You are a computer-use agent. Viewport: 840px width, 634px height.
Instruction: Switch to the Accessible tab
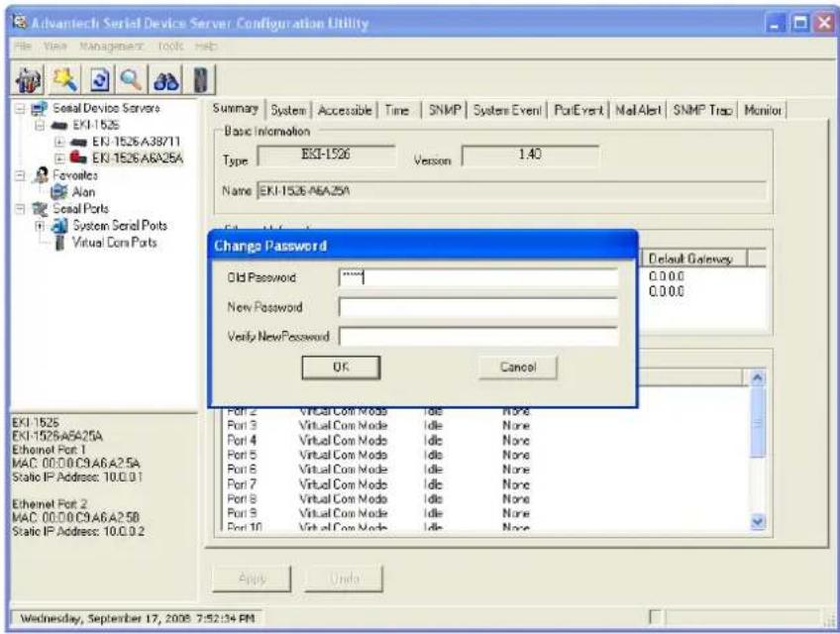pyautogui.click(x=345, y=110)
